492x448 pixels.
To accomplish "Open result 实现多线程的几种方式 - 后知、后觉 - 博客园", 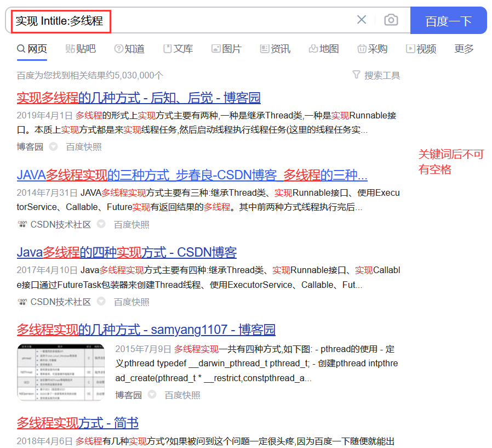I will 139,98.
